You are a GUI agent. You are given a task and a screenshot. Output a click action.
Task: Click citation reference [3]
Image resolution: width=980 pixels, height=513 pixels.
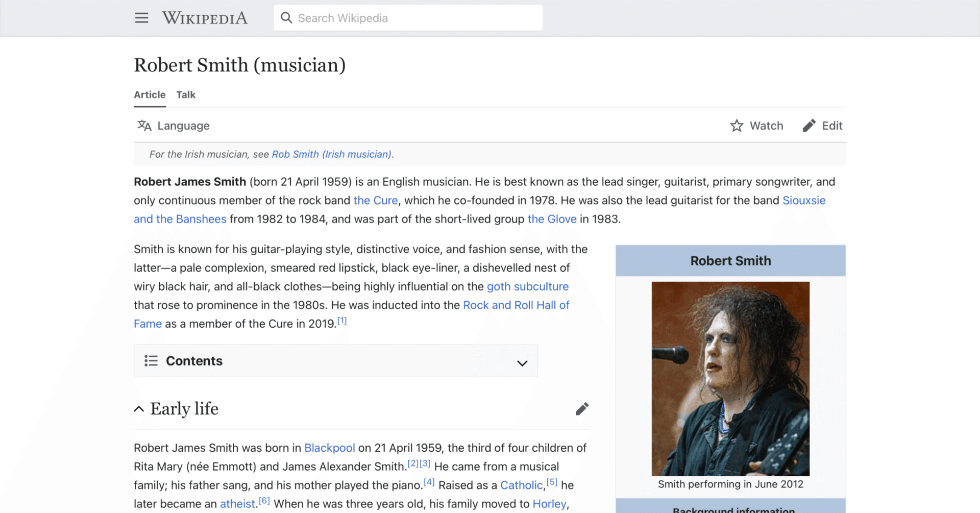point(425,463)
